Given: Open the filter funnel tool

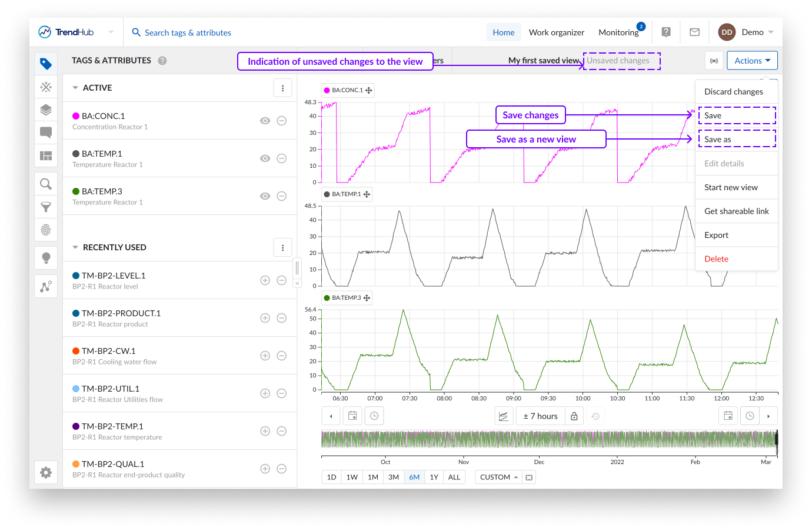Looking at the screenshot, I should [46, 207].
